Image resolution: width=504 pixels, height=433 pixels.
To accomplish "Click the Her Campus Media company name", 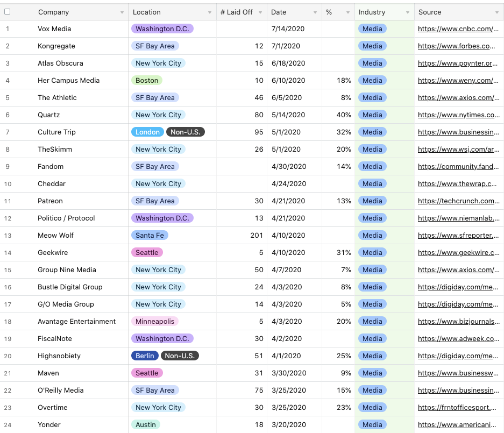I will coord(68,81).
